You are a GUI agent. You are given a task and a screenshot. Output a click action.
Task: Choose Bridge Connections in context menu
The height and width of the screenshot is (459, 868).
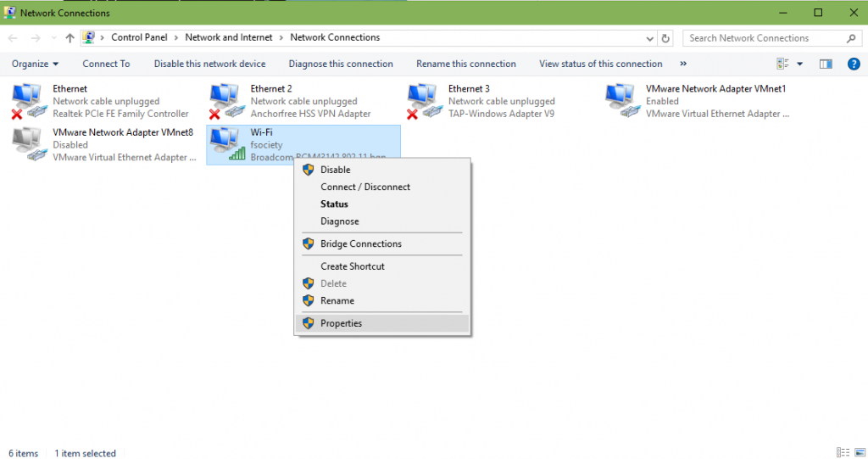point(382,243)
